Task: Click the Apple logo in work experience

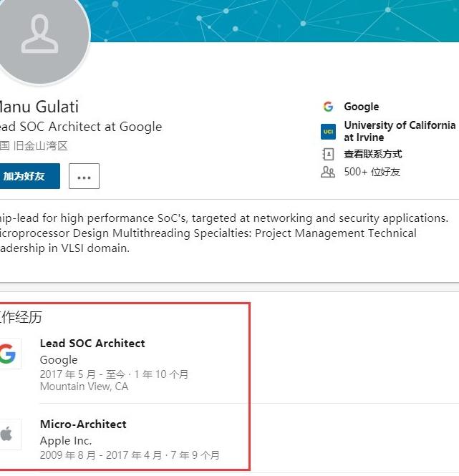Action: tap(10, 434)
